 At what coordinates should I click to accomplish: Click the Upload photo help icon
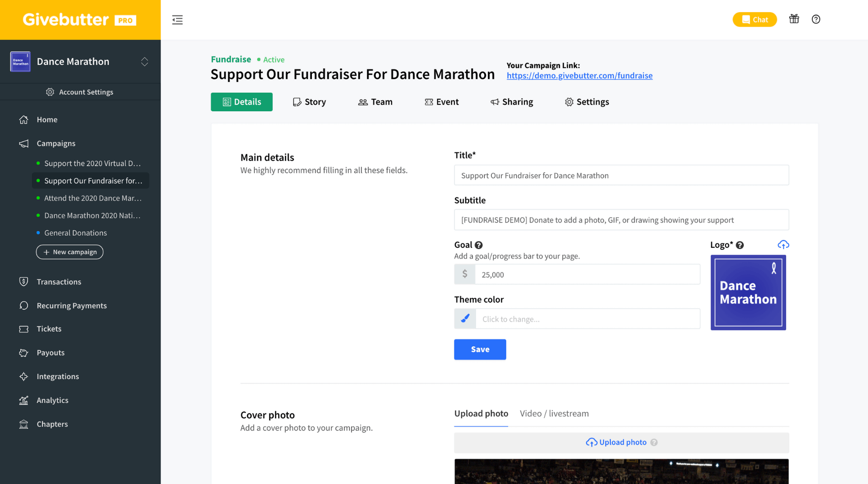click(654, 442)
